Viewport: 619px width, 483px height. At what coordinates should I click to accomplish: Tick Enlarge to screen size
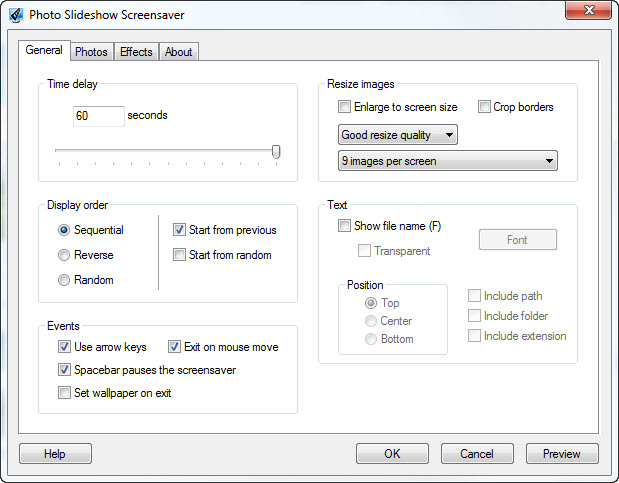click(345, 107)
